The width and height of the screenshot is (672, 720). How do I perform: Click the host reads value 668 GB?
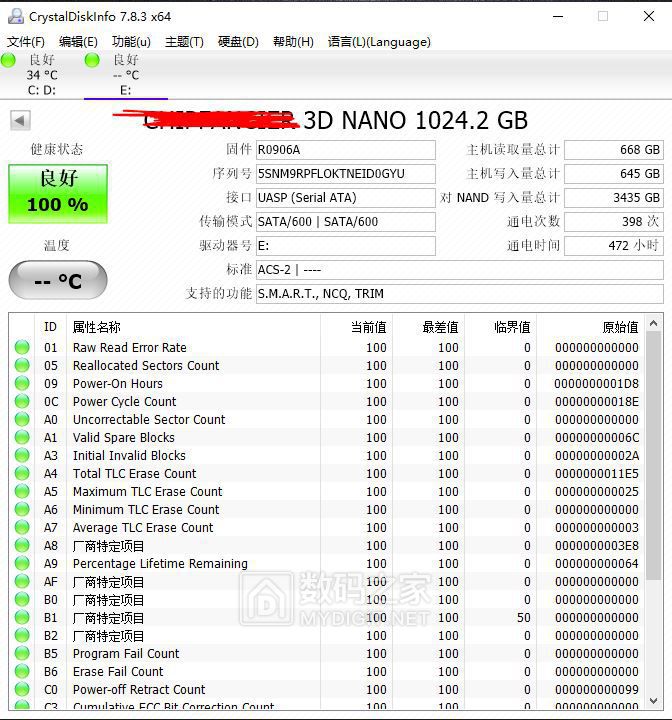point(614,150)
